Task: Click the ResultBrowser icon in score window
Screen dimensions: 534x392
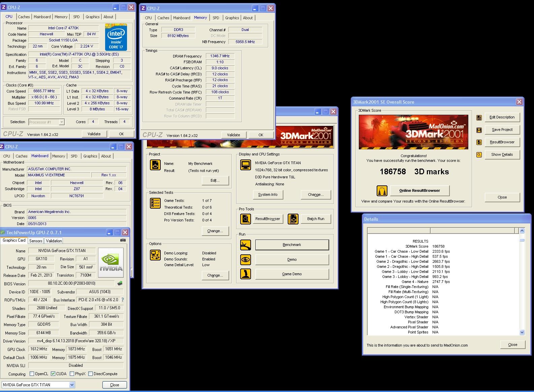Action: tap(479, 142)
